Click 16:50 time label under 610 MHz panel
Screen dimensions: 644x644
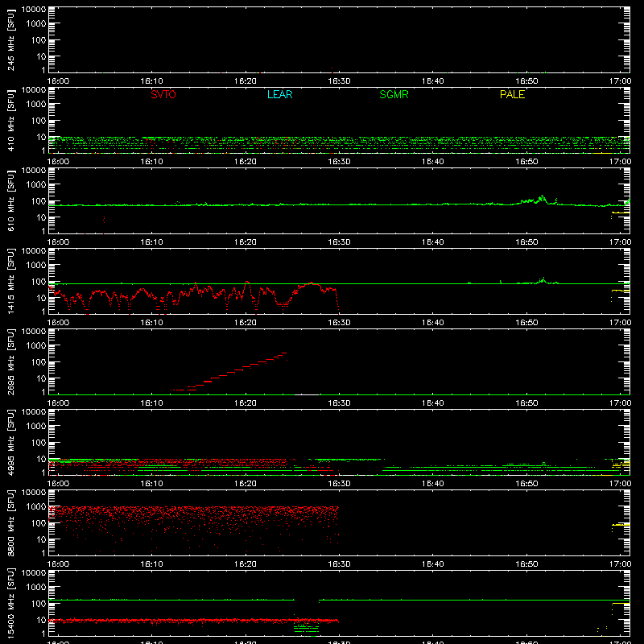pyautogui.click(x=526, y=242)
